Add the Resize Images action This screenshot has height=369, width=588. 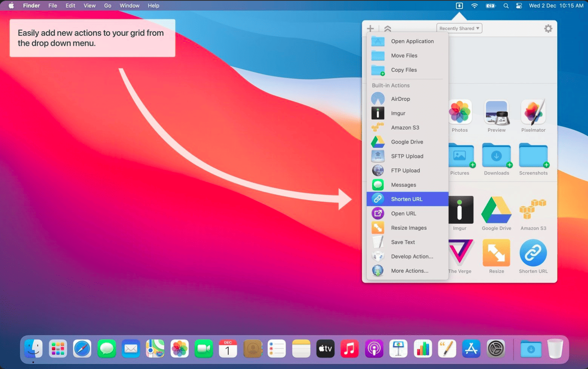coord(407,228)
